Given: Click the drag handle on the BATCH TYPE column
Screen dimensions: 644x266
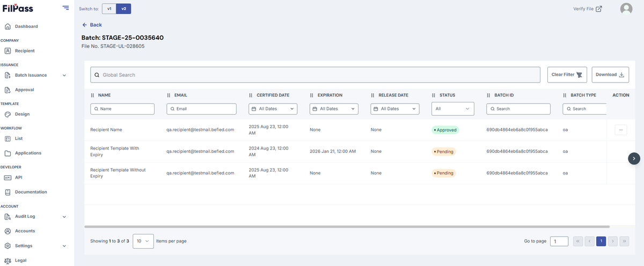Looking at the screenshot, I should click(565, 95).
